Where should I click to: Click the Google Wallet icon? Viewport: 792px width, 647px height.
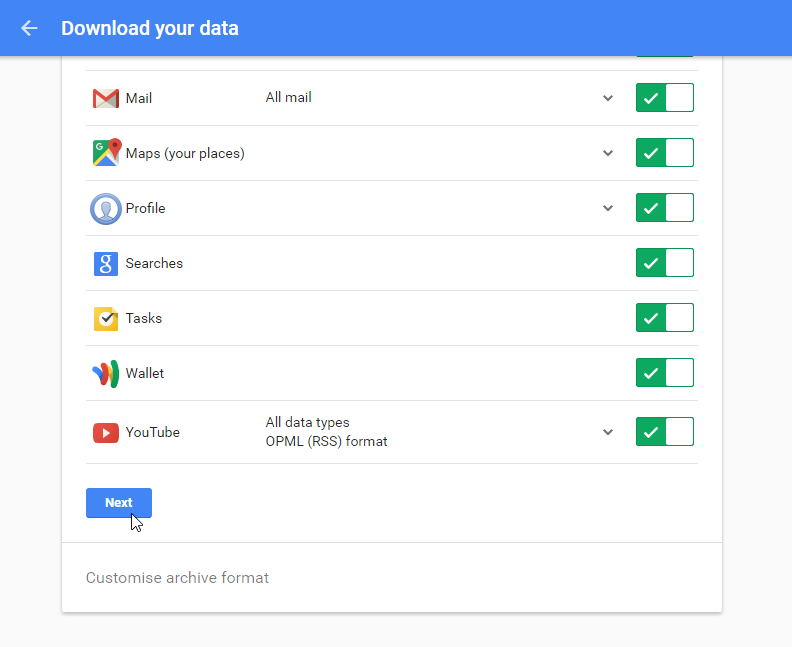[x=106, y=373]
